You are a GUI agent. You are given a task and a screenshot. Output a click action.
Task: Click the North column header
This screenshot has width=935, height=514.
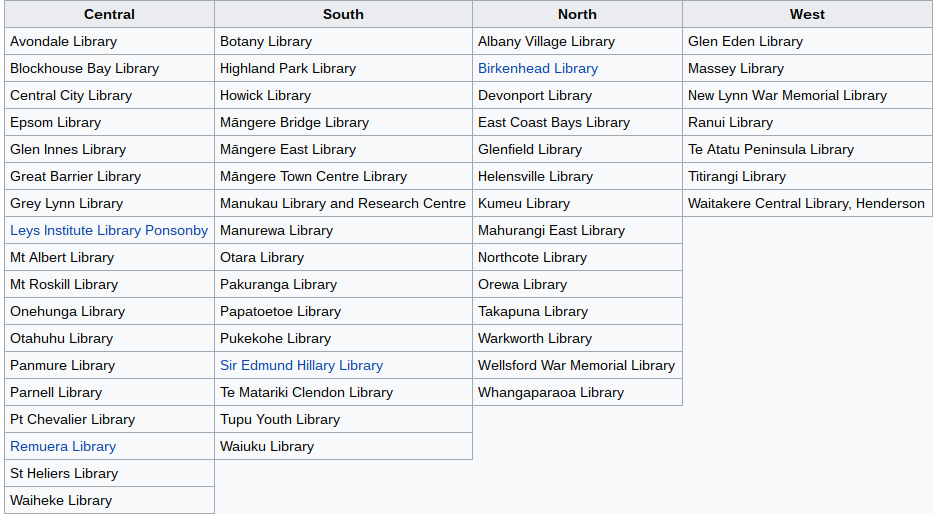577,14
